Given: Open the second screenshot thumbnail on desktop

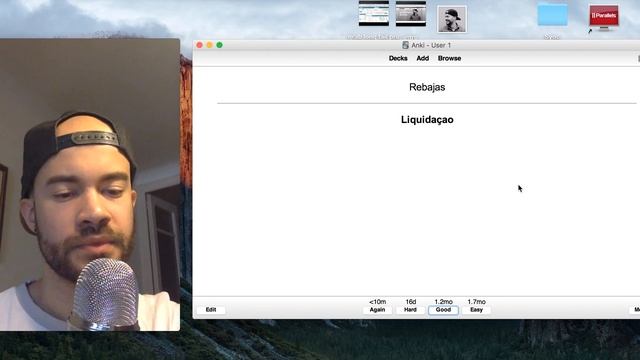Looking at the screenshot, I should [x=411, y=13].
